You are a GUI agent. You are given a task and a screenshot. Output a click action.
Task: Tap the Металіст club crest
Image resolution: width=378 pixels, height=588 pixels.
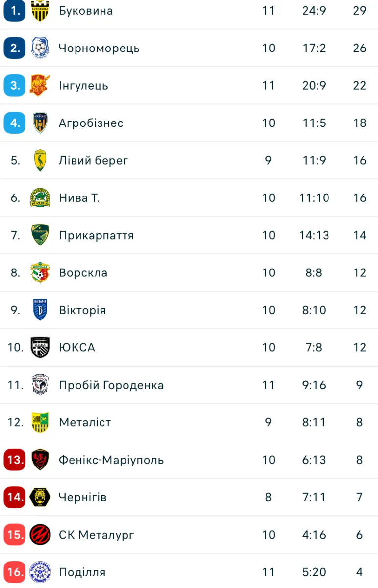tap(40, 422)
